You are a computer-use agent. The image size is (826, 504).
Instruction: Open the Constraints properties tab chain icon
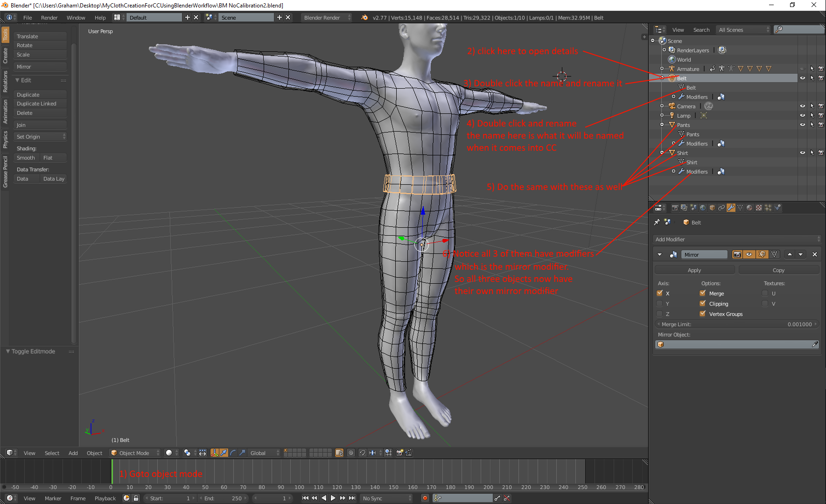tap(721, 208)
